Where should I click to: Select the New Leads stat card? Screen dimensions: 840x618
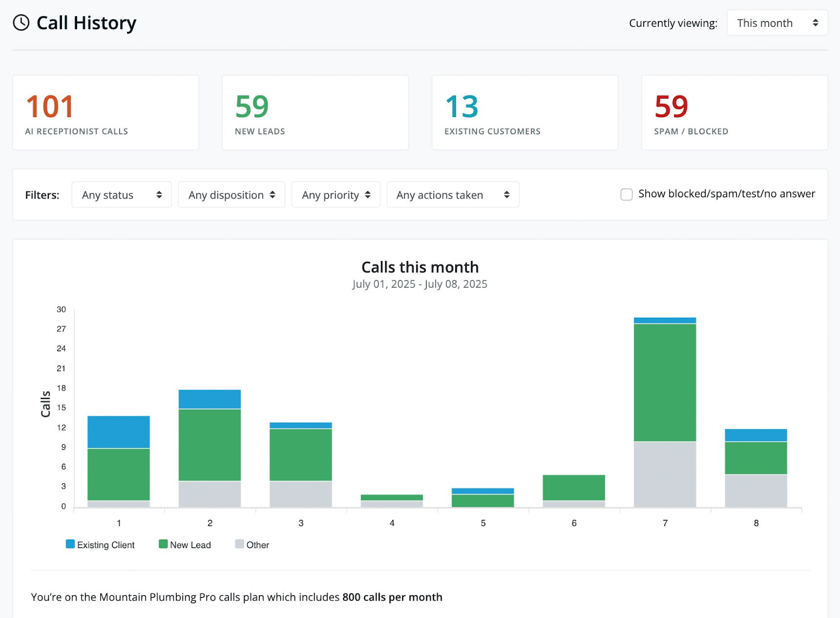coord(315,112)
